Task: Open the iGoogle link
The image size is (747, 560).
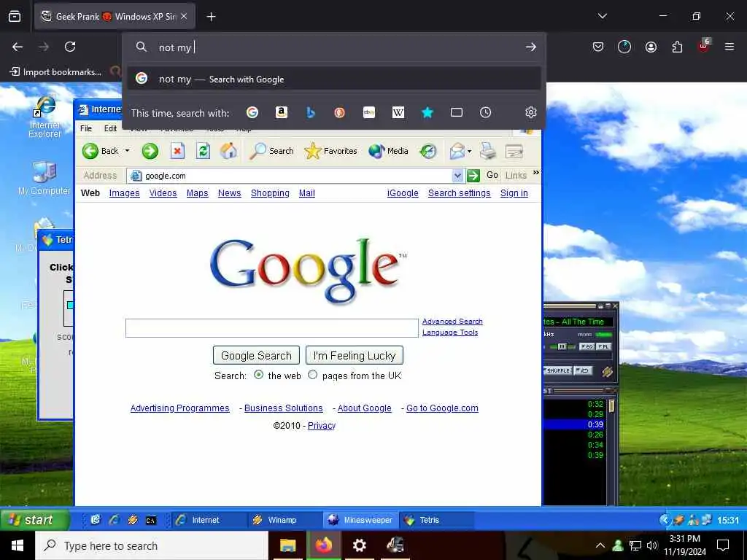Action: click(403, 192)
